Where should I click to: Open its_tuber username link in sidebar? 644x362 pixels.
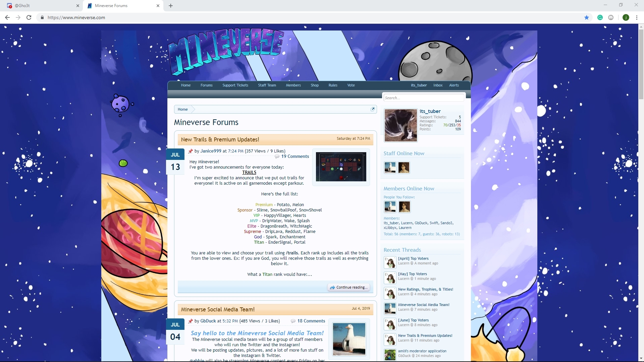(430, 111)
